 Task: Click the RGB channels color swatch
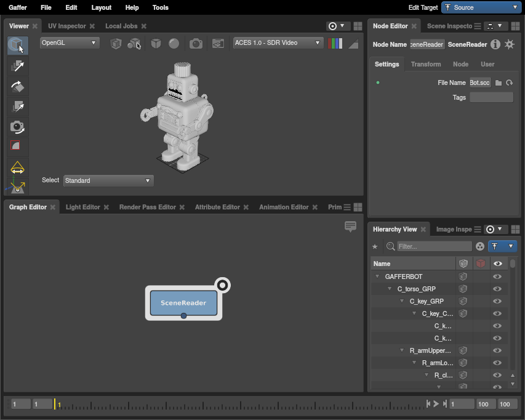click(x=335, y=43)
